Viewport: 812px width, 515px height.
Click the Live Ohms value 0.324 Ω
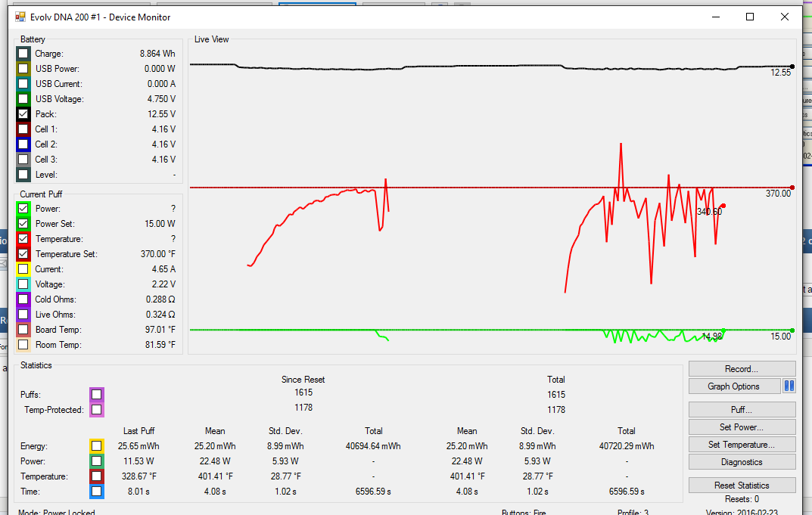160,314
